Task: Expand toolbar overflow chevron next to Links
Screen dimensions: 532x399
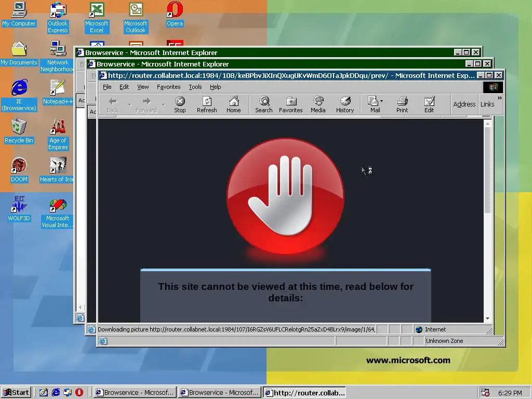Action: [499, 98]
